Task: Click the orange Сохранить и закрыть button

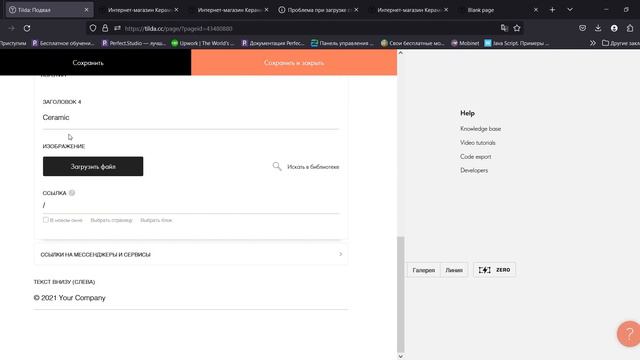Action: pyautogui.click(x=294, y=62)
